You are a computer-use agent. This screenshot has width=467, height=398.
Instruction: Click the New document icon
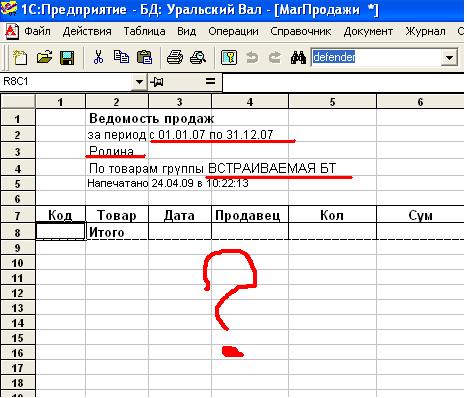[x=20, y=57]
